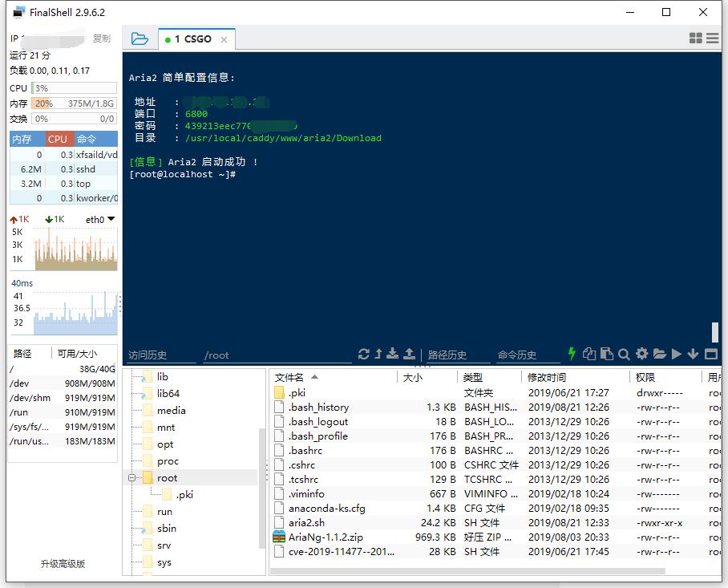Open the 路径历史 path history field
The image size is (728, 588).
pyautogui.click(x=458, y=355)
